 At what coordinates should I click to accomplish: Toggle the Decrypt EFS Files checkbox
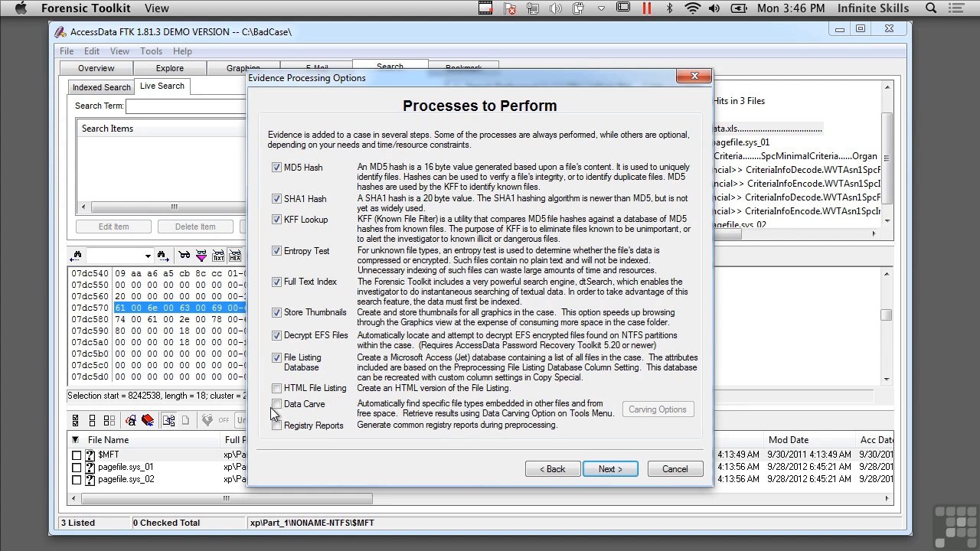pyautogui.click(x=276, y=335)
